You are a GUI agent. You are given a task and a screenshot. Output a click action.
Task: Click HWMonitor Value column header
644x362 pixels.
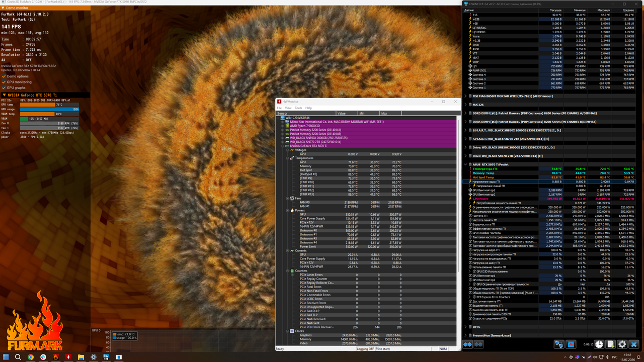point(348,114)
